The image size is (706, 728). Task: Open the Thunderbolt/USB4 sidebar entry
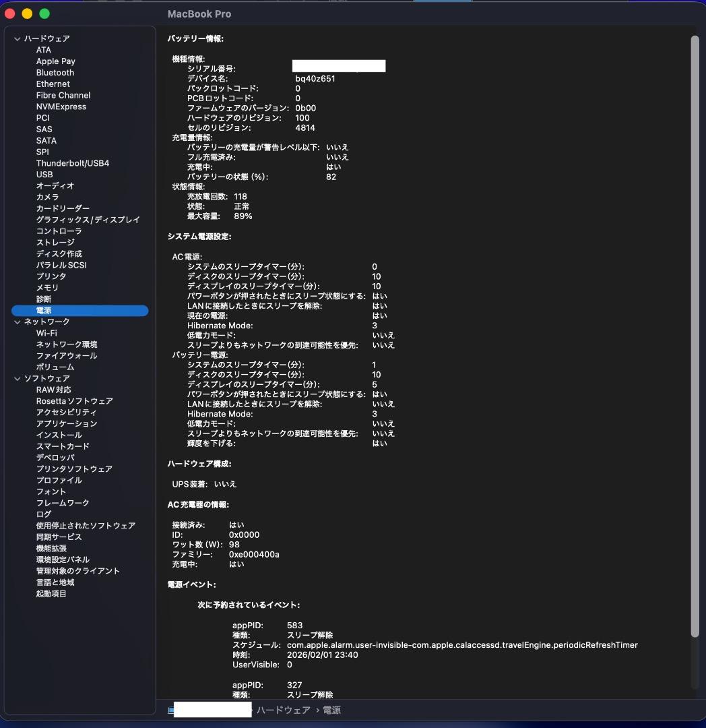click(72, 163)
